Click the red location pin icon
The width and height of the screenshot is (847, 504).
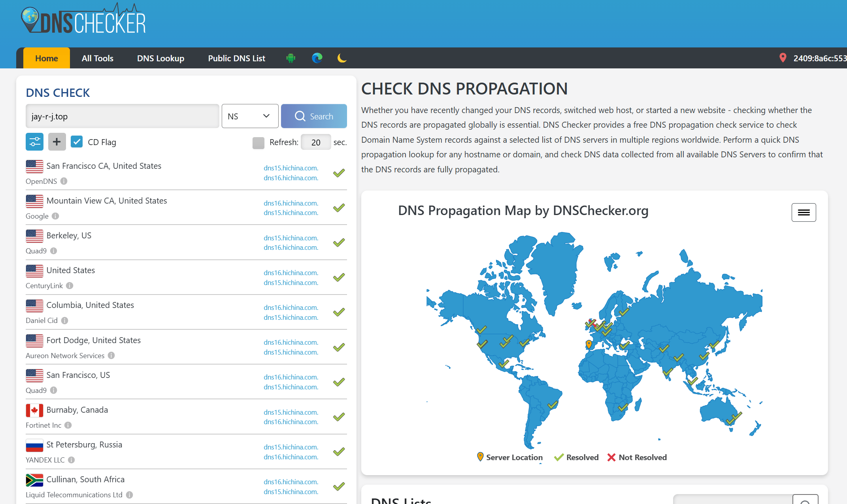tap(783, 58)
